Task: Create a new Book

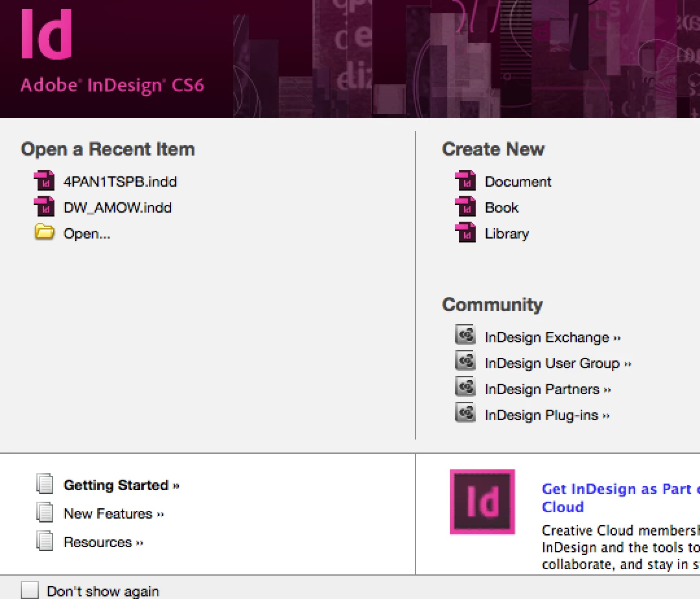Action: (502, 207)
